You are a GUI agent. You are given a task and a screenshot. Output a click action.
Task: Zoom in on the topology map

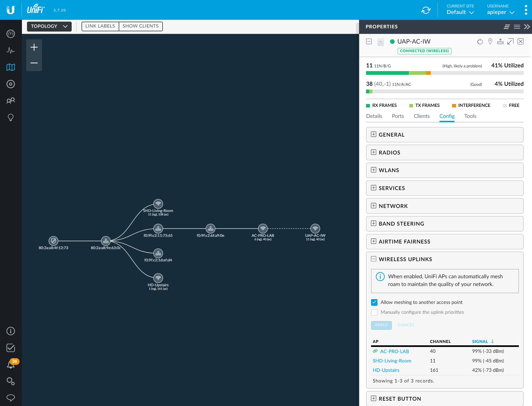(x=34, y=47)
